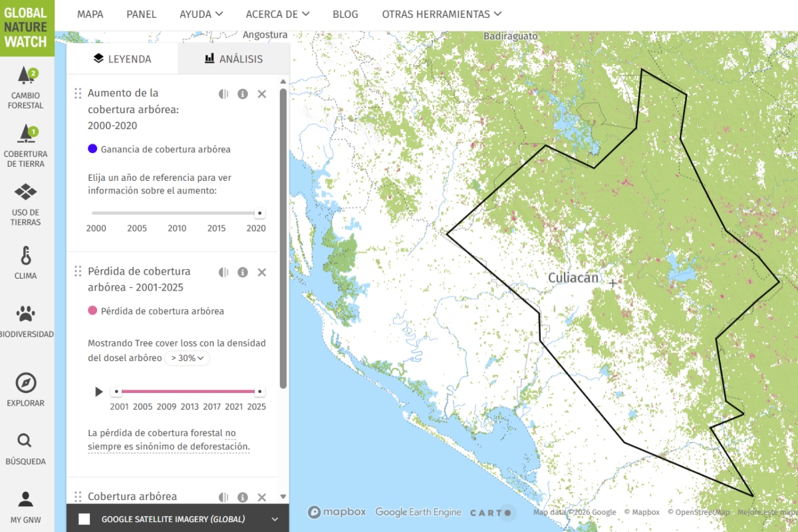Enable the Google Satellite Imagery checkbox
The width and height of the screenshot is (798, 532).
(x=84, y=519)
